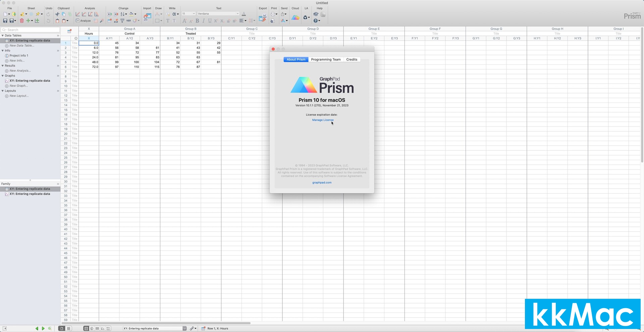Collapse the Layouts section in the navigator
This screenshot has height=332, width=644.
[3, 91]
